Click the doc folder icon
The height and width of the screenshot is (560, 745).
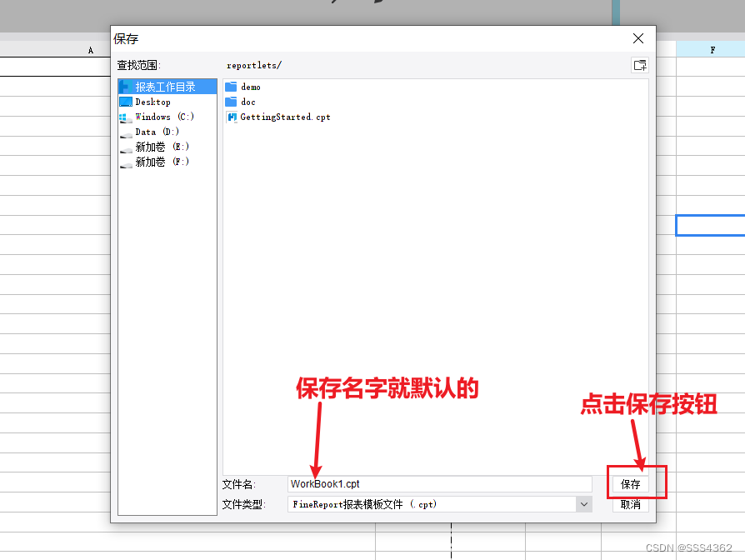click(231, 102)
